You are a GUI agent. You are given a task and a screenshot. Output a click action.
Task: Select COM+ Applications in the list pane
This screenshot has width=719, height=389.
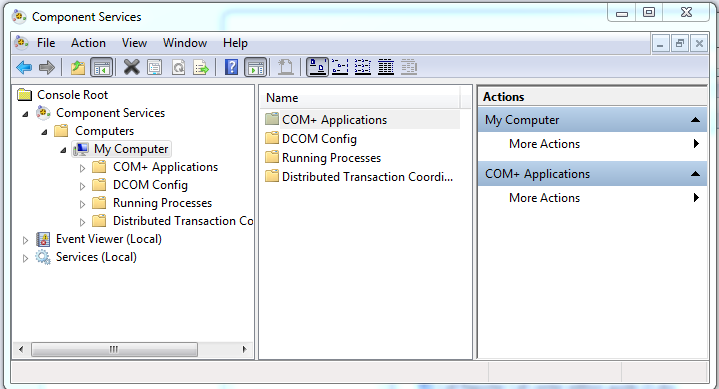click(x=334, y=120)
